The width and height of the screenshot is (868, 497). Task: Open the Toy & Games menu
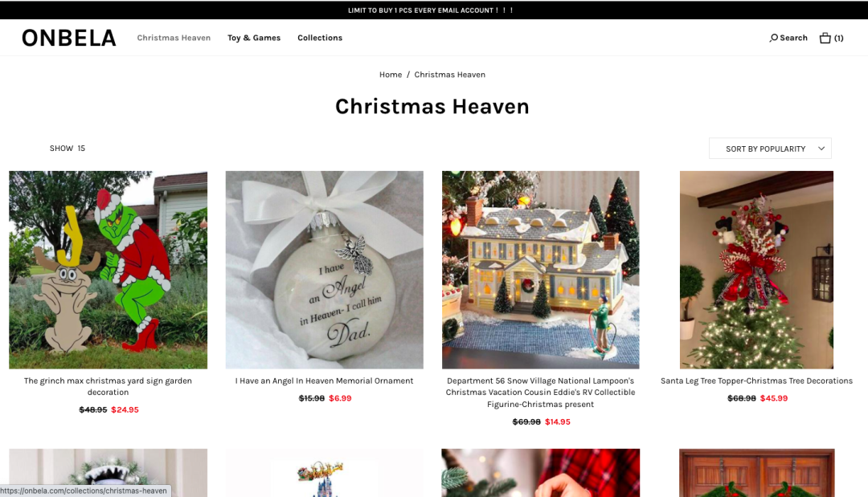point(254,38)
